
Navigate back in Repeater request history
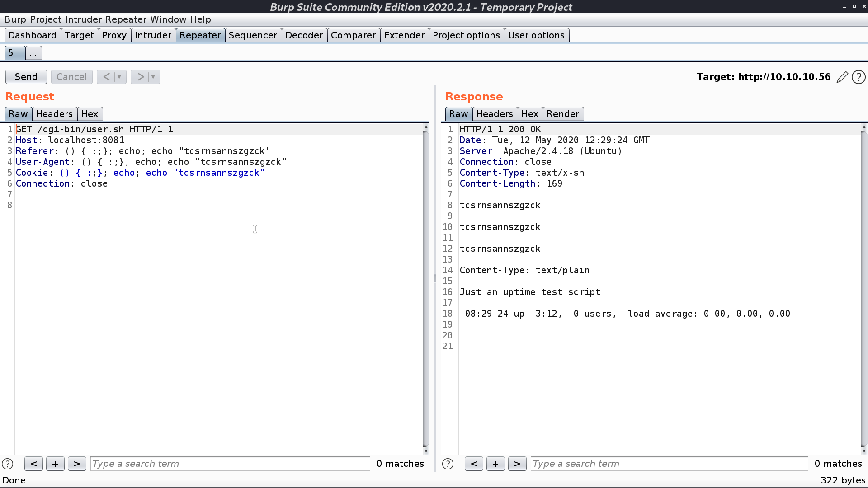tap(106, 77)
